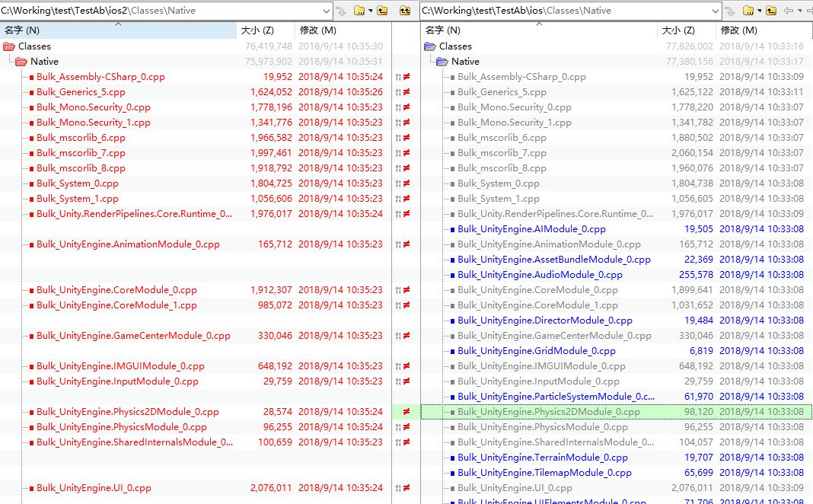Select right Bulk_UnityEngine.AudioModule_0.cpp file
The height and width of the screenshot is (504, 813).
(x=540, y=275)
